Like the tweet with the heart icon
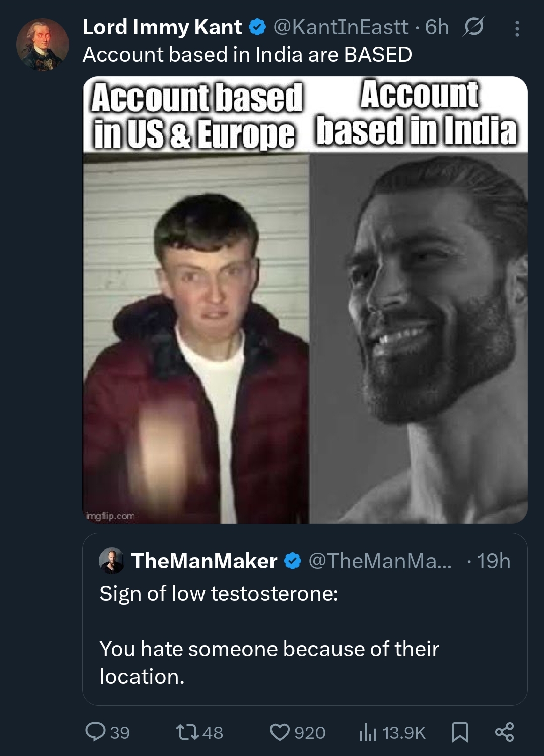The height and width of the screenshot is (756, 544). (280, 732)
